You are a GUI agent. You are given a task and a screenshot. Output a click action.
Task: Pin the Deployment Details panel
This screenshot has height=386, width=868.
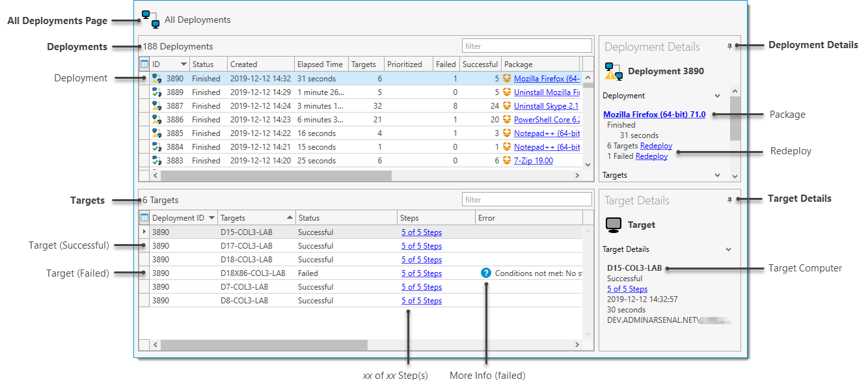click(729, 47)
